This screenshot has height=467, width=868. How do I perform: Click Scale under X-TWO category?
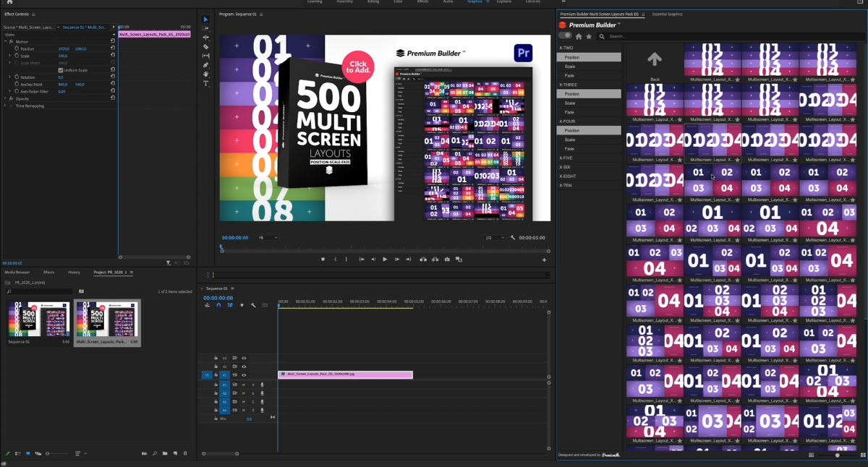[570, 67]
